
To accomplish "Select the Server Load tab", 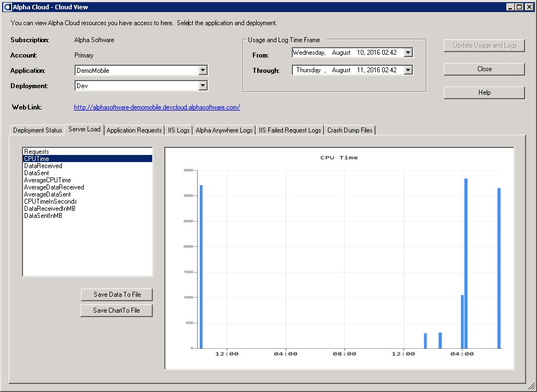I will point(84,129).
